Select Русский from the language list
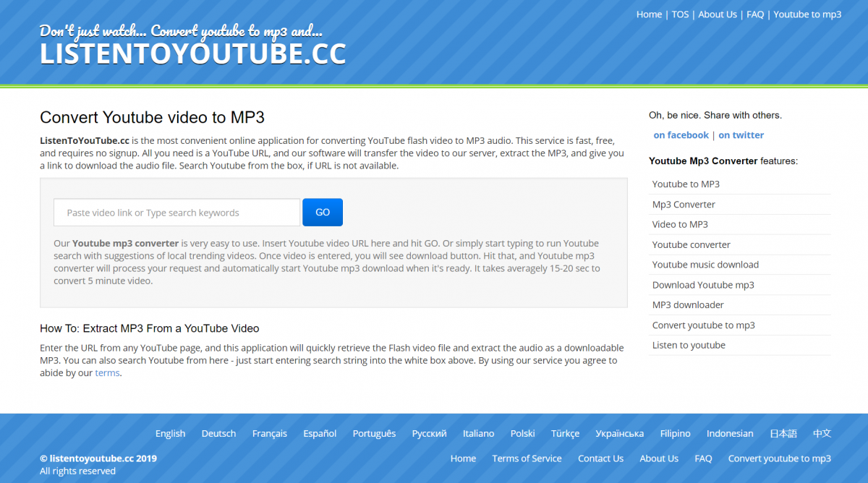The image size is (868, 483). point(429,433)
